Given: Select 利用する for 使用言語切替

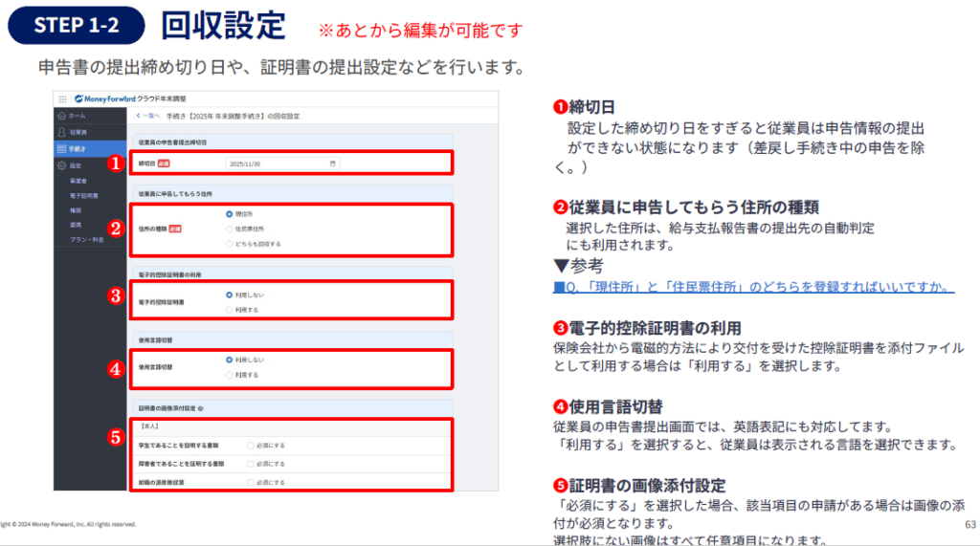Looking at the screenshot, I should point(230,375).
